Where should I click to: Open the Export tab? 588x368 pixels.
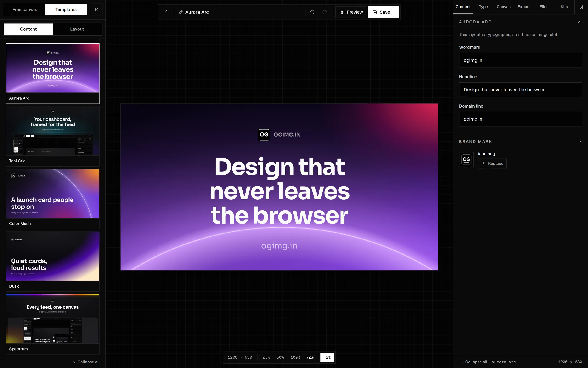[x=524, y=7]
